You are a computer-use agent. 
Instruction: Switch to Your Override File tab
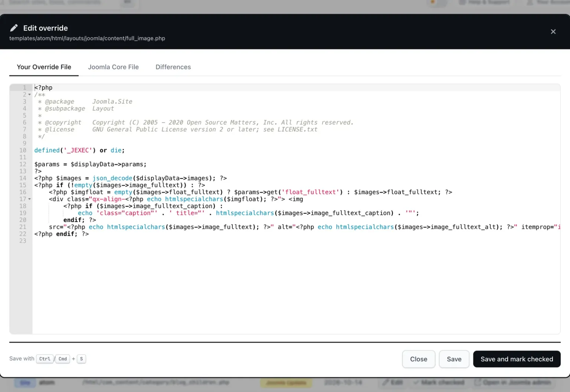coord(44,67)
